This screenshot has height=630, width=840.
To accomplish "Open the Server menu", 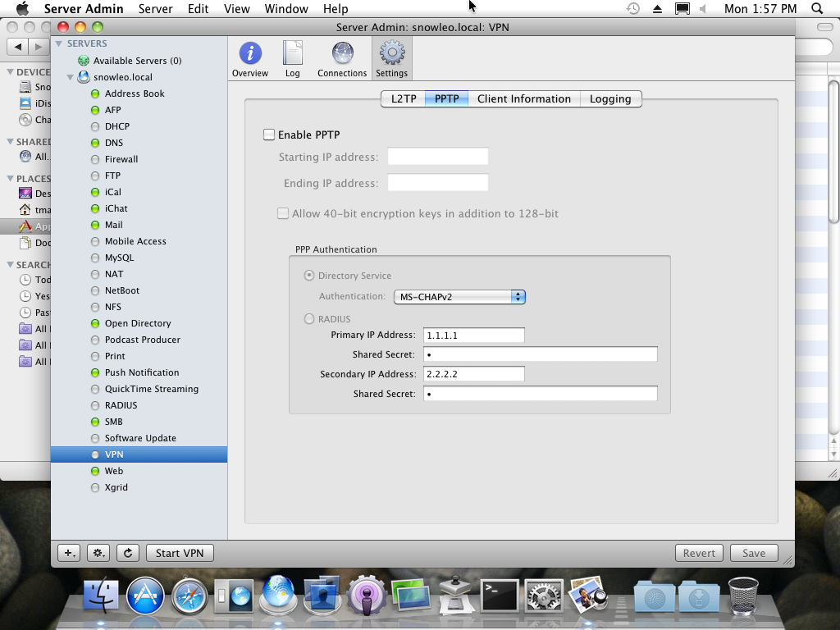I will click(155, 8).
